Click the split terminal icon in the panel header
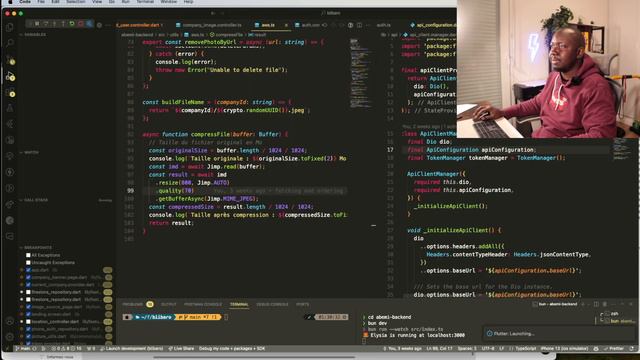 (x=596, y=304)
